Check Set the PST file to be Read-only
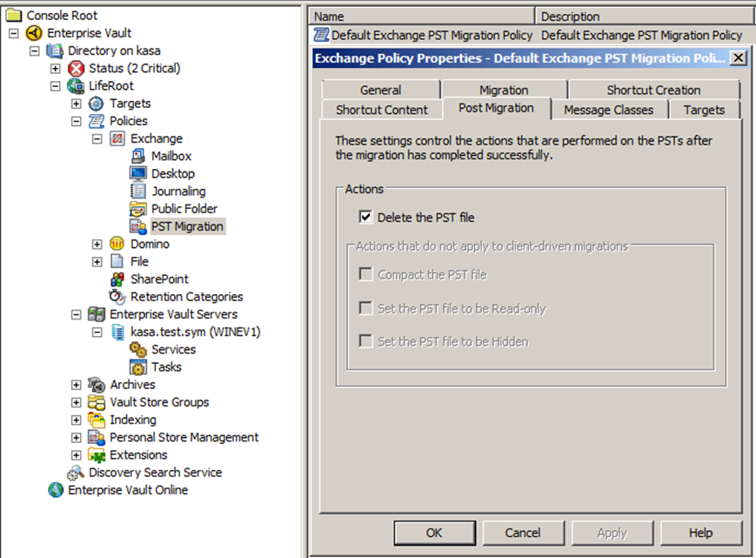 [365, 308]
